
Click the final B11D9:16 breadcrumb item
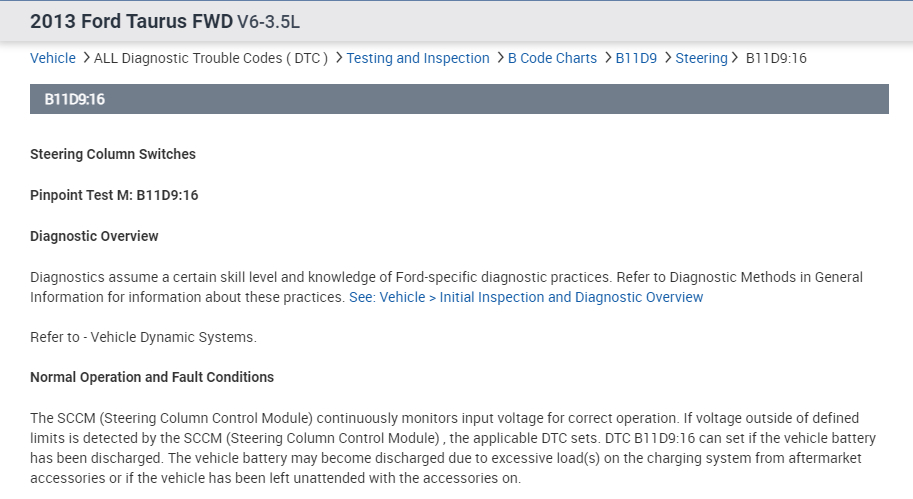[776, 58]
